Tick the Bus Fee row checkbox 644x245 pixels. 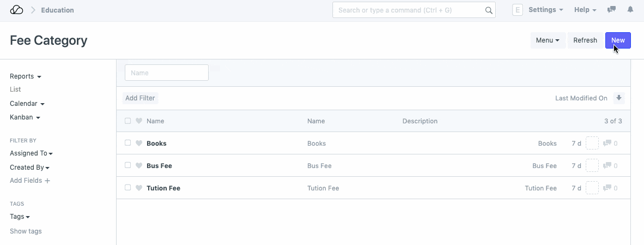[x=127, y=165]
